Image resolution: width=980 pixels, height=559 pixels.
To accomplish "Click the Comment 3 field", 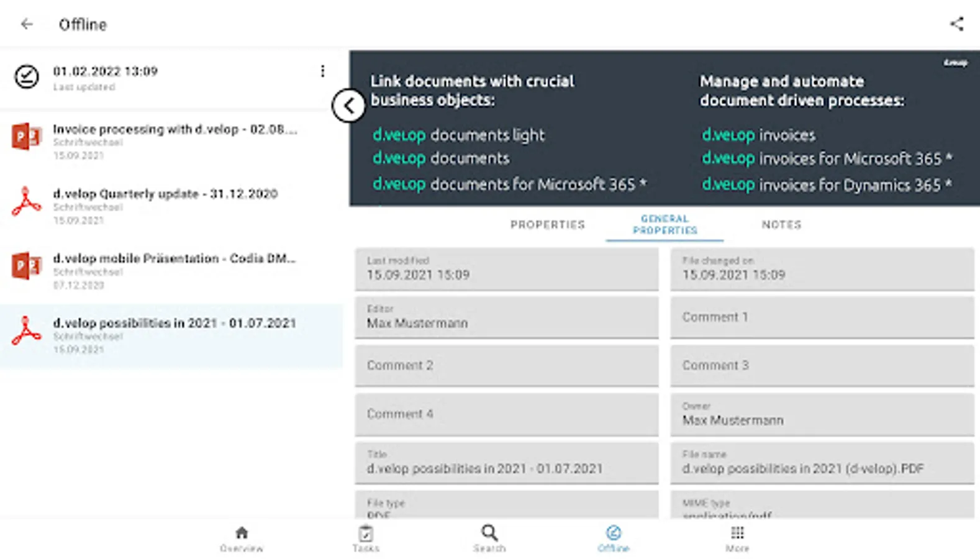I will point(822,366).
